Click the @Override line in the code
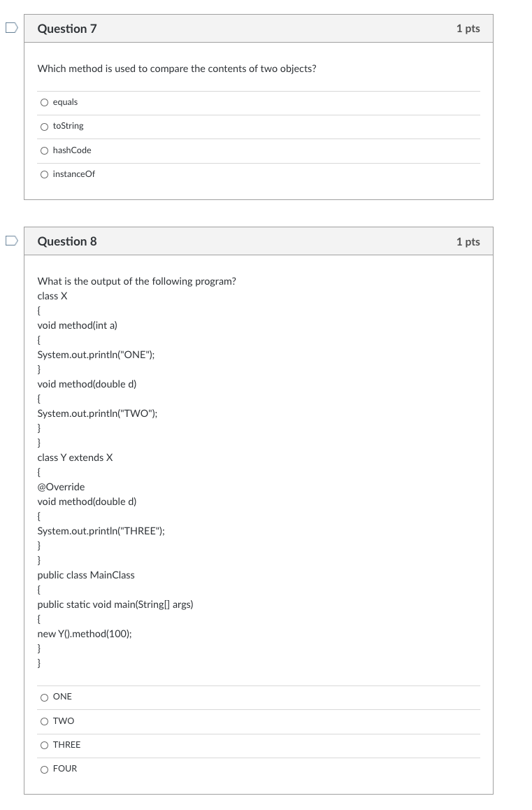Screen dimensions: 532x810 point(61,486)
